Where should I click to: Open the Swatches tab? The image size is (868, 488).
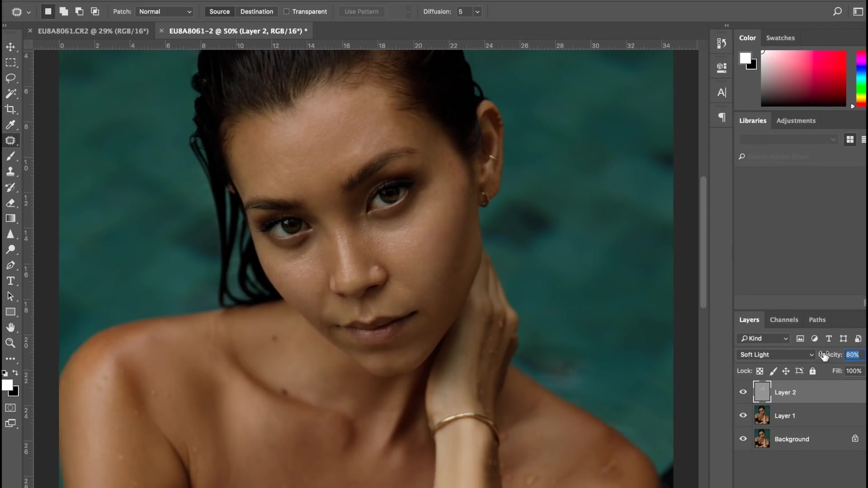pyautogui.click(x=780, y=38)
